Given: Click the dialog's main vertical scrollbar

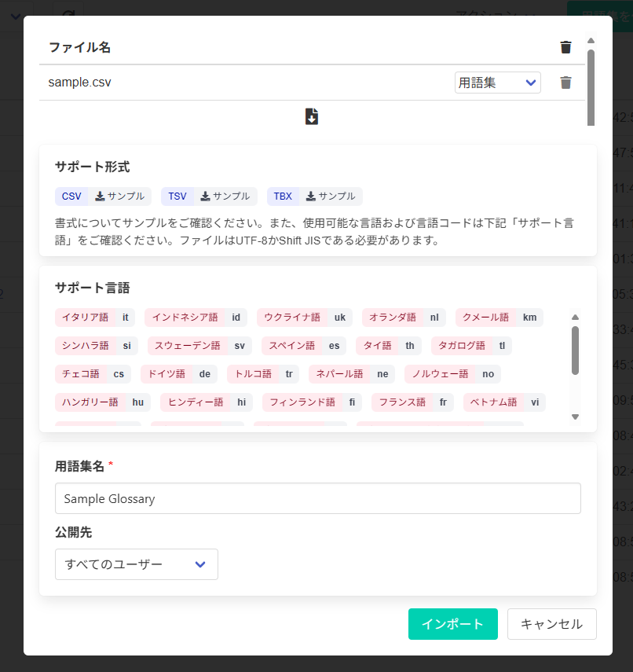Looking at the screenshot, I should (x=591, y=86).
